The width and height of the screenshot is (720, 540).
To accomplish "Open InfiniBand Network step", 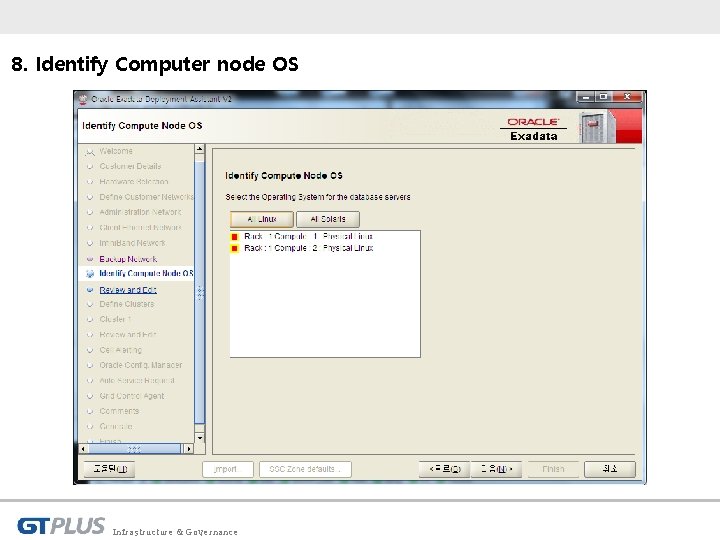I will (x=132, y=243).
